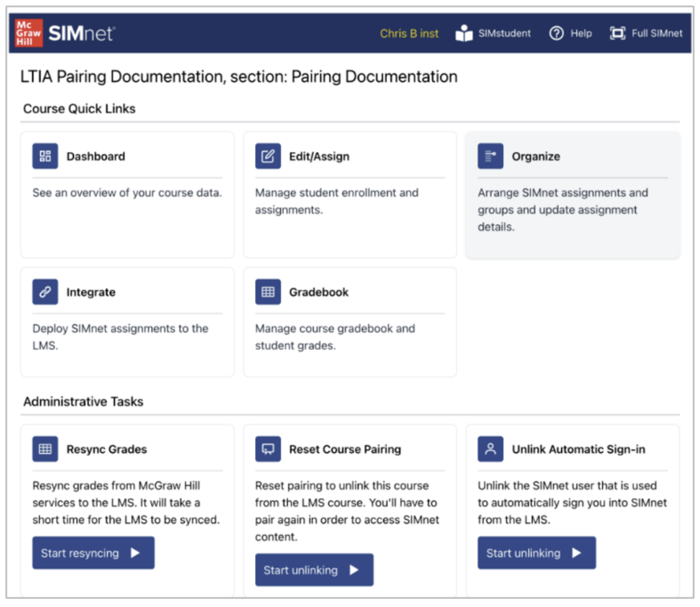Click the McGraw Hill logo
This screenshot has width=700, height=607.
click(x=28, y=33)
